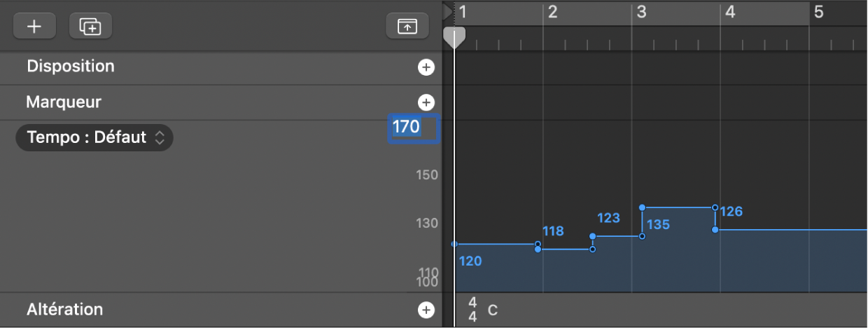Viewport: 868px width, 330px height.
Task: Click the duplicate track button
Action: pyautogui.click(x=90, y=26)
